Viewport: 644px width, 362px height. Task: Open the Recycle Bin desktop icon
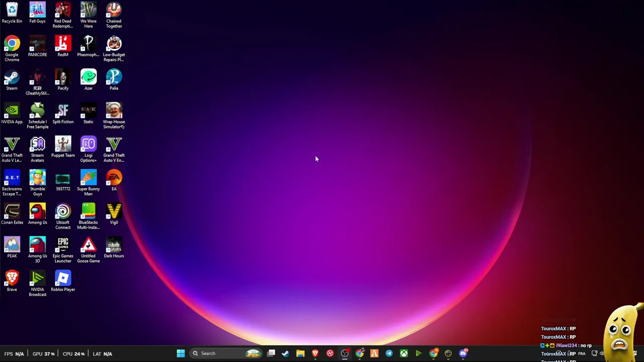pos(12,13)
